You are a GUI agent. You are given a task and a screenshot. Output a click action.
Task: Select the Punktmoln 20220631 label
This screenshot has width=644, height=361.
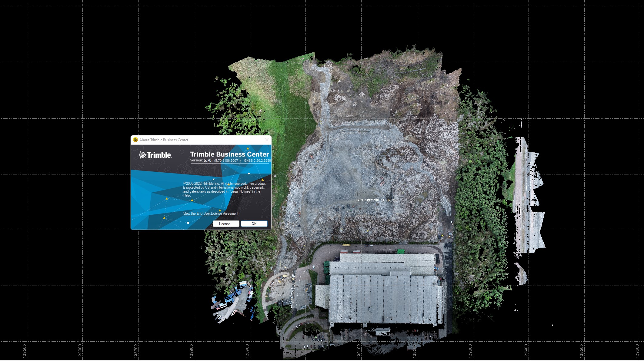(379, 200)
